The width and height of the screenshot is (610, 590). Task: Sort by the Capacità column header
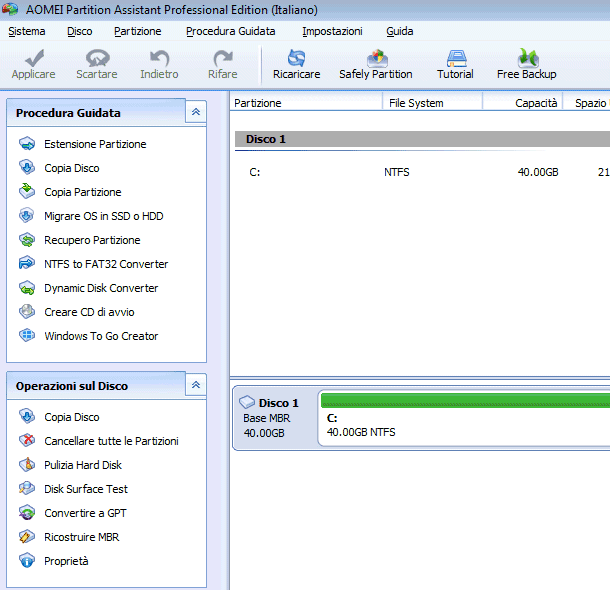522,103
